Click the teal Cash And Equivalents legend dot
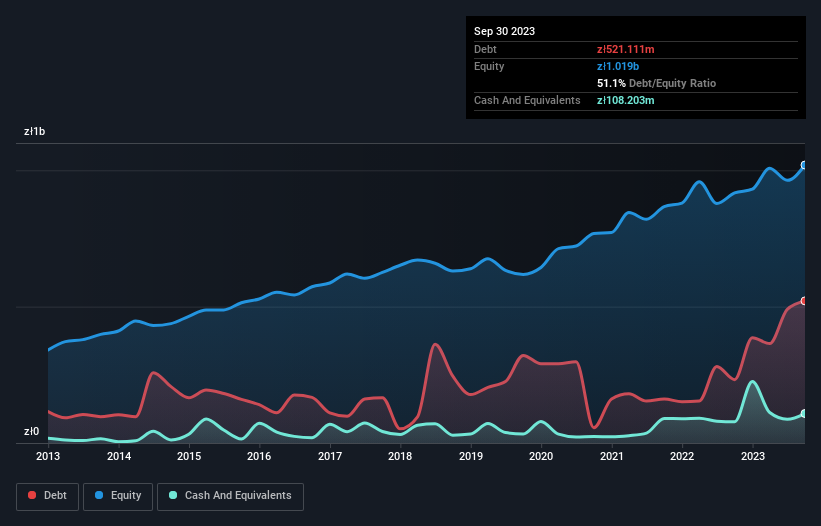 [x=173, y=495]
